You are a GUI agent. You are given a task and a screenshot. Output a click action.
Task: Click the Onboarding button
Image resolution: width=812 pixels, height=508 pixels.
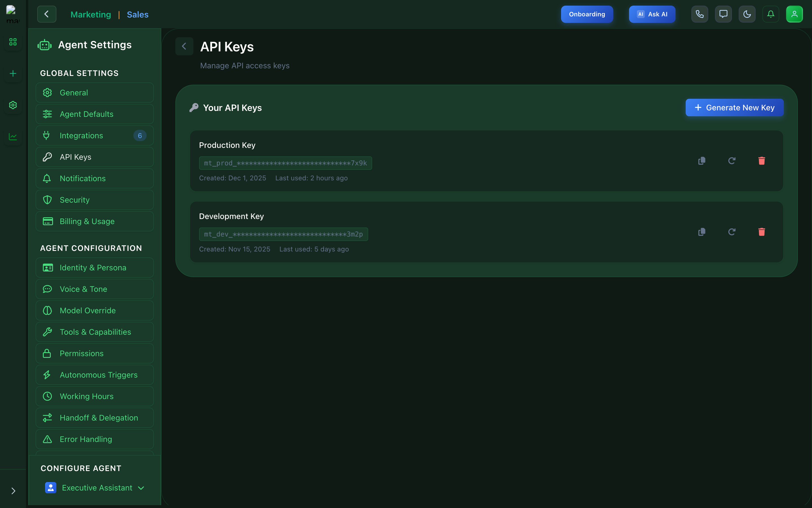(587, 14)
